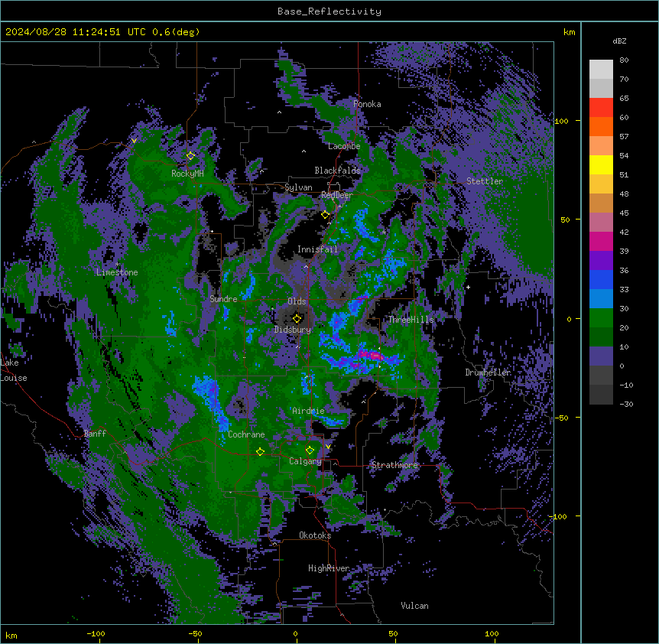This screenshot has width=659, height=644.
Task: Click the blue 36-33 dBZ legend swatch
Action: pyautogui.click(x=601, y=279)
